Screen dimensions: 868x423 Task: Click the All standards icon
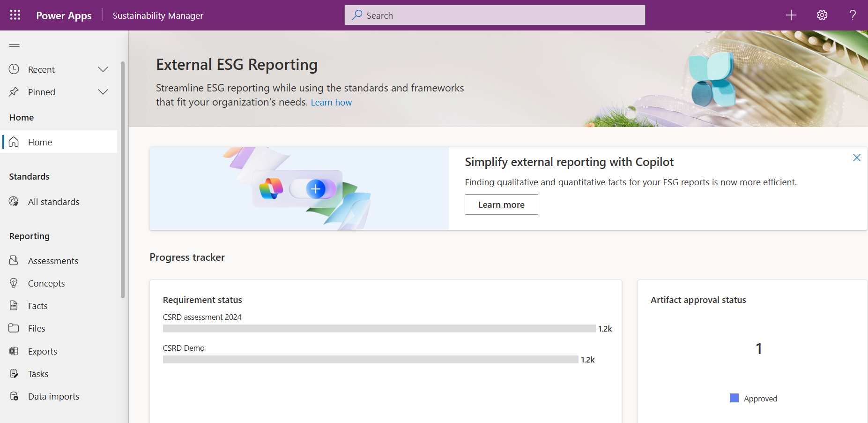(x=14, y=202)
